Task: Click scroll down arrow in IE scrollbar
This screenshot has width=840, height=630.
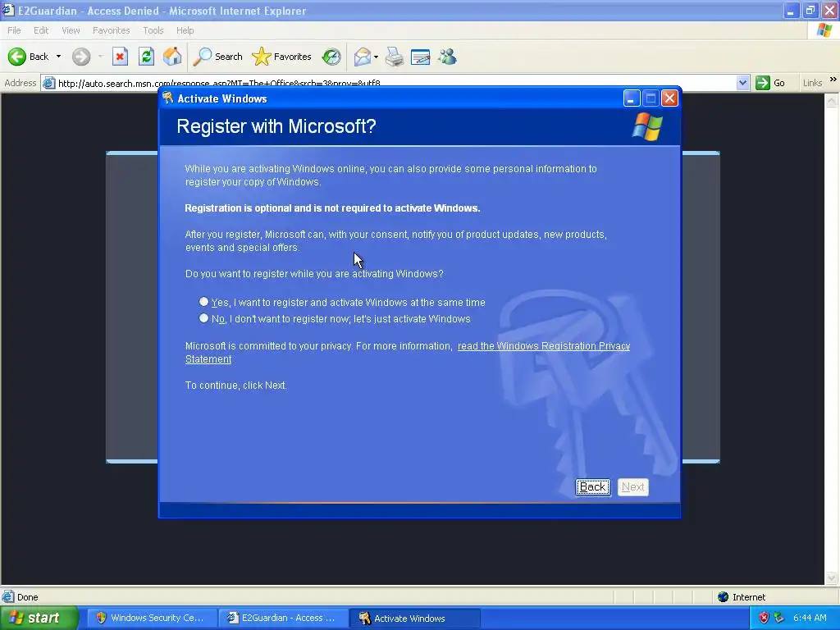Action: [x=832, y=577]
